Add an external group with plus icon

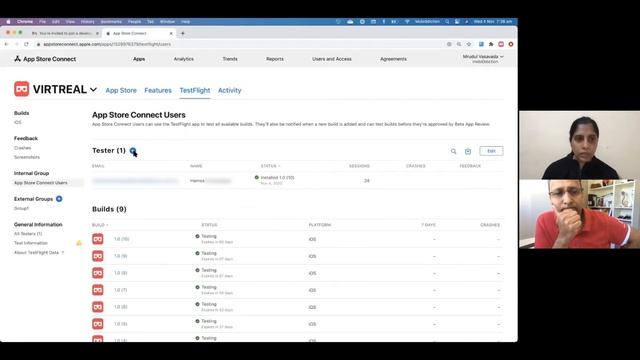click(59, 199)
